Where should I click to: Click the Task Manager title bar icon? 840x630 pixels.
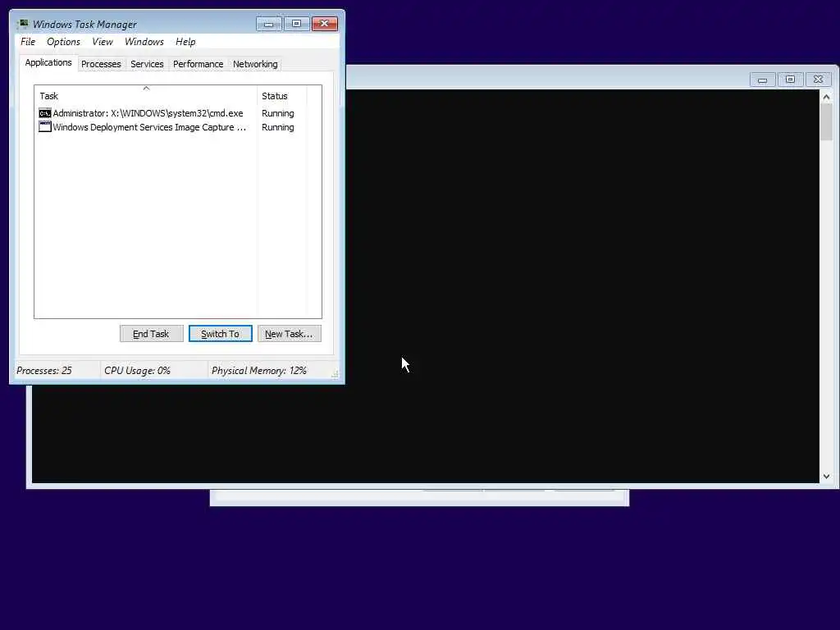click(x=22, y=24)
